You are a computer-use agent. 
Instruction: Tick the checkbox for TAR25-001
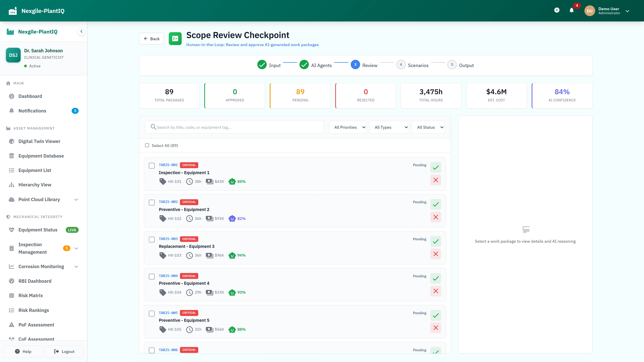tap(151, 165)
